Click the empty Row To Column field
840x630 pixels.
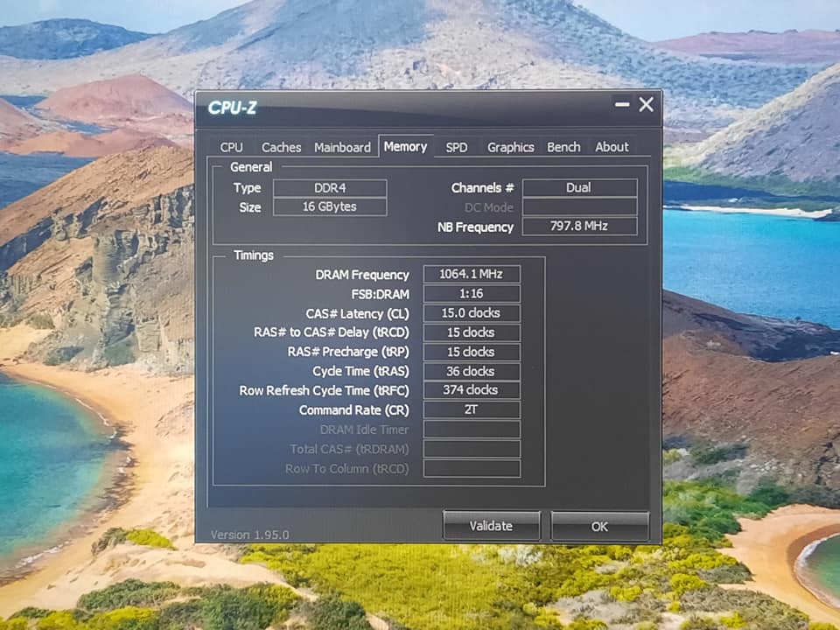point(472,468)
